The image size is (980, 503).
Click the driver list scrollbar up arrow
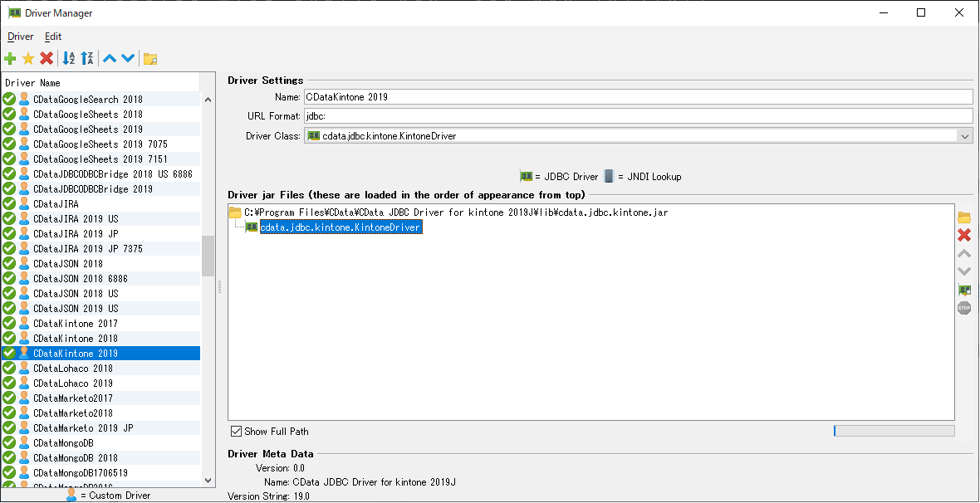coord(208,100)
